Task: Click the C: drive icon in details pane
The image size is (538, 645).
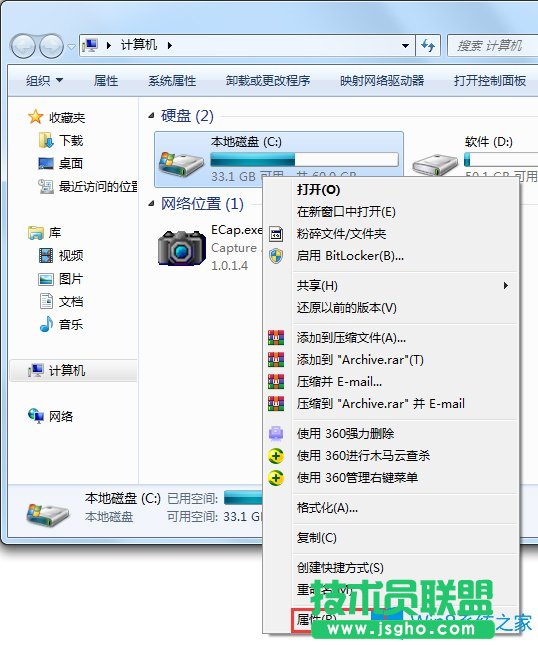Action: [x=48, y=515]
